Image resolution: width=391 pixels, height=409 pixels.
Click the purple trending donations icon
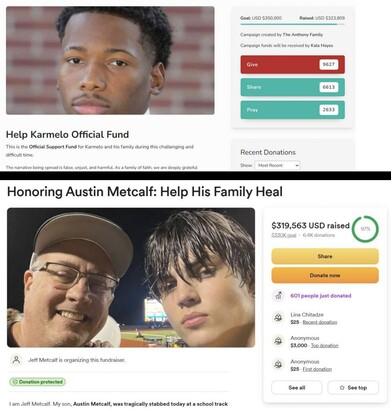pyautogui.click(x=278, y=296)
